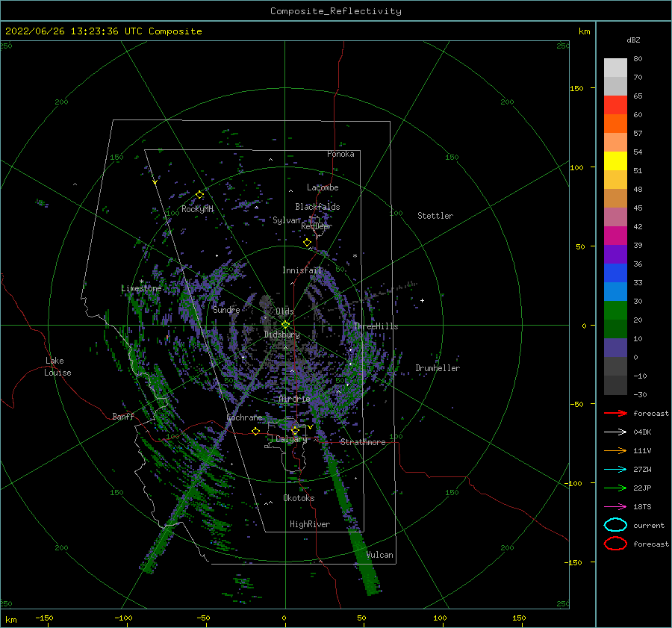Click the -150 tick on the bottom axis
The width and height of the screenshot is (672, 628).
click(44, 618)
